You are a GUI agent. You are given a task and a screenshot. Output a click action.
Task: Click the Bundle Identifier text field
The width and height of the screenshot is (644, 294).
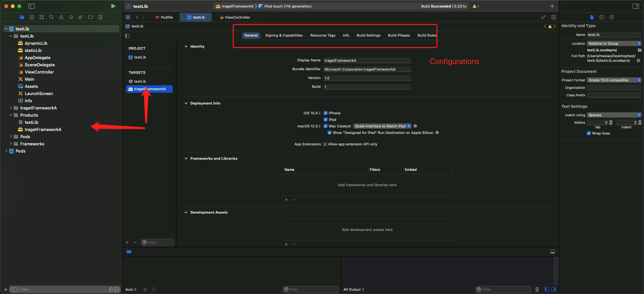coord(367,69)
